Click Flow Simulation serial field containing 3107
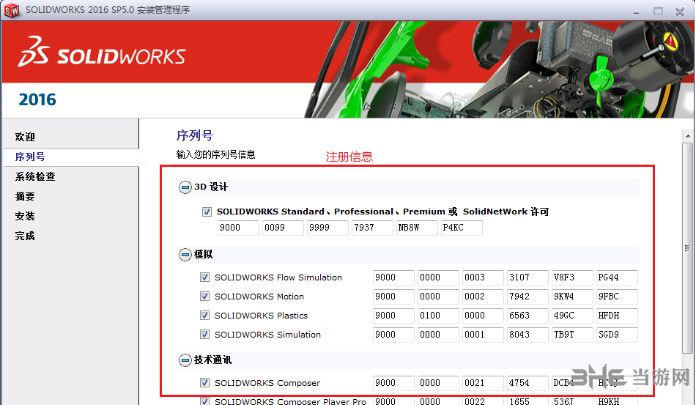This screenshot has width=695, height=405. click(x=527, y=277)
